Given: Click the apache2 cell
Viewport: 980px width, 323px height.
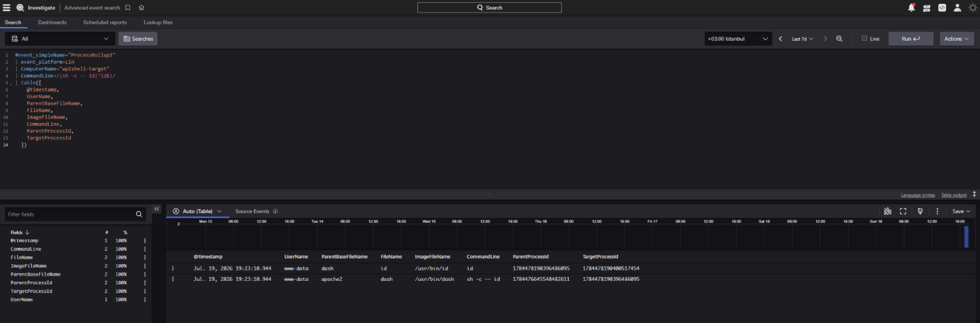Looking at the screenshot, I should tap(332, 279).
